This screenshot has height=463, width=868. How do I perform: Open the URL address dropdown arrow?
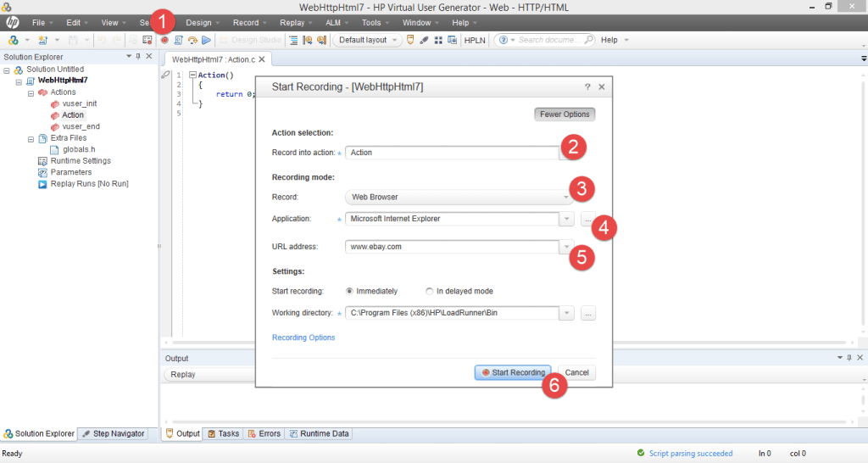point(566,247)
